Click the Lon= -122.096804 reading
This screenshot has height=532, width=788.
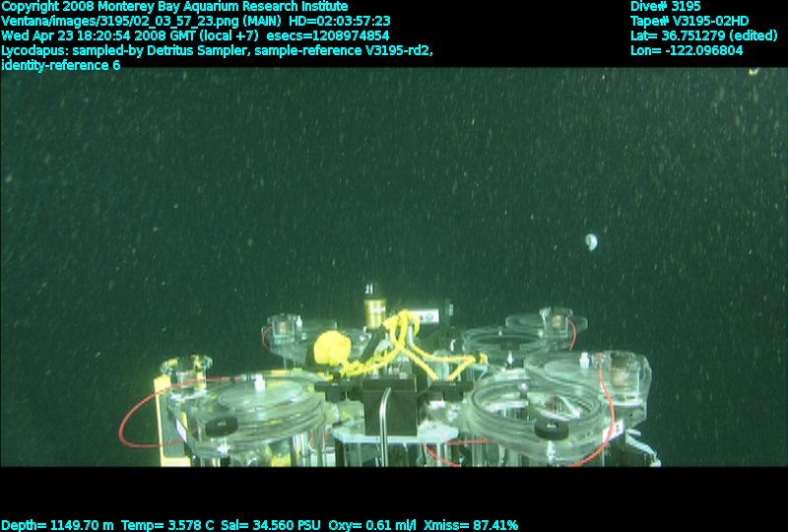click(687, 50)
